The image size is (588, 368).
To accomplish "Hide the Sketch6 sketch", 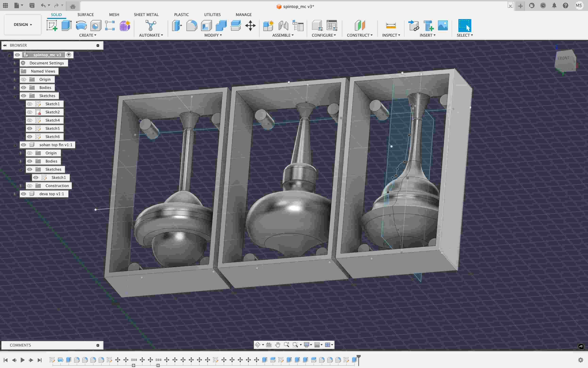I will click(30, 136).
